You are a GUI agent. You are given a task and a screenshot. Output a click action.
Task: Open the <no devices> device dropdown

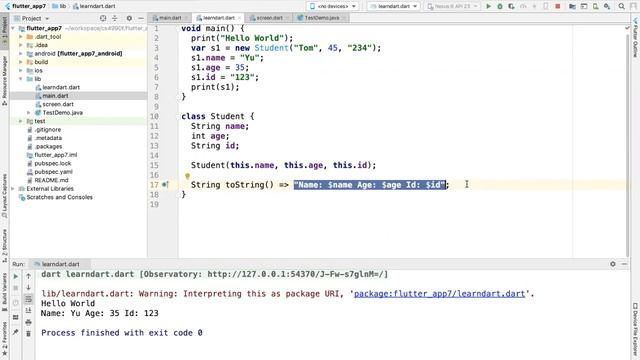click(x=333, y=6)
